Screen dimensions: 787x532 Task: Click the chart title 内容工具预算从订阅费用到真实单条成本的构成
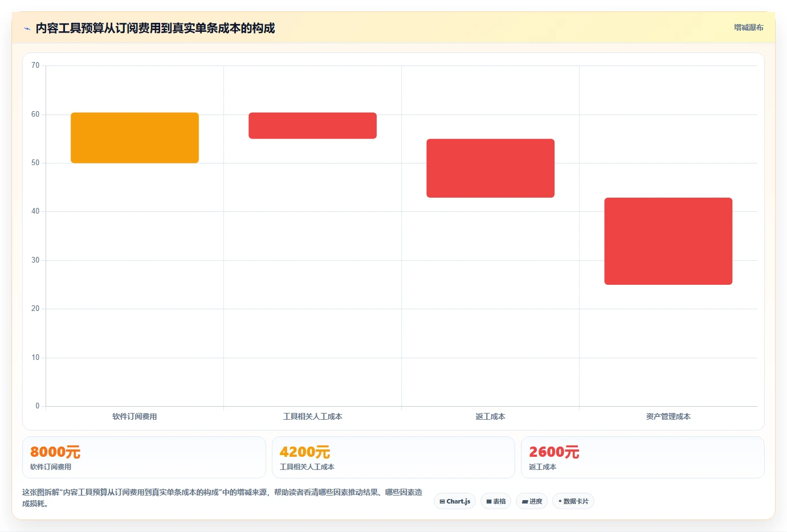[155, 28]
